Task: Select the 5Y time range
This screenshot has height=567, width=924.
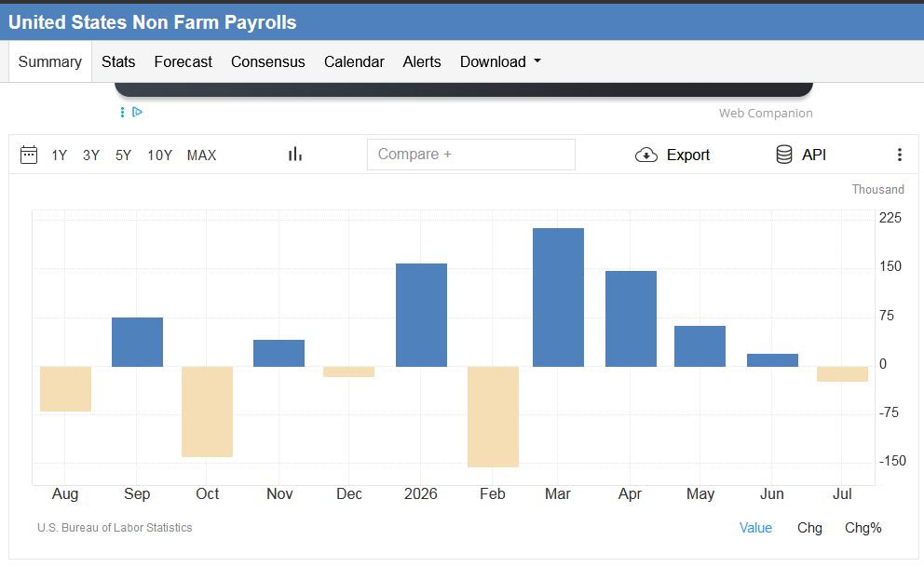Action: [123, 155]
